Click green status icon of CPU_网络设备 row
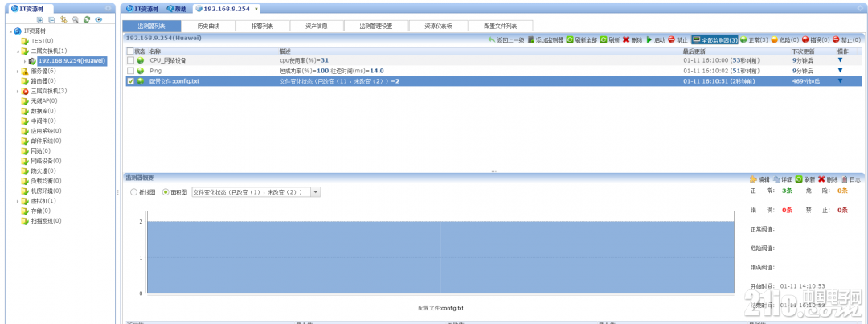Image resolution: width=868 pixels, height=324 pixels. (x=141, y=60)
